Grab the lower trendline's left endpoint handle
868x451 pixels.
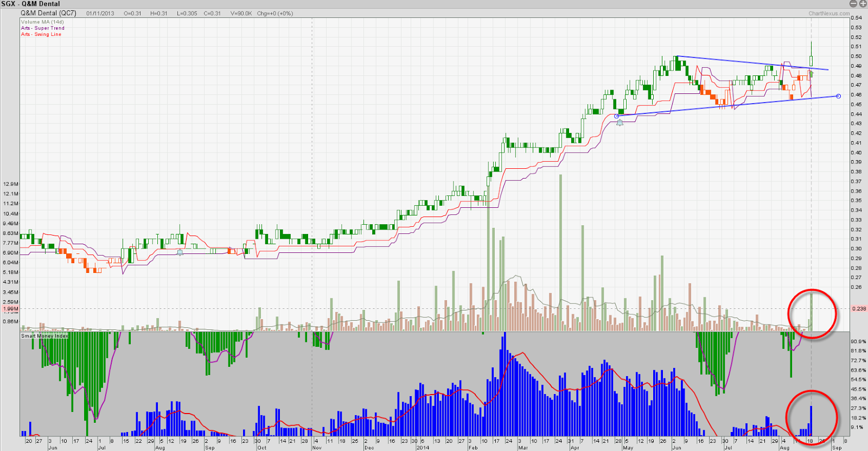[x=616, y=116]
